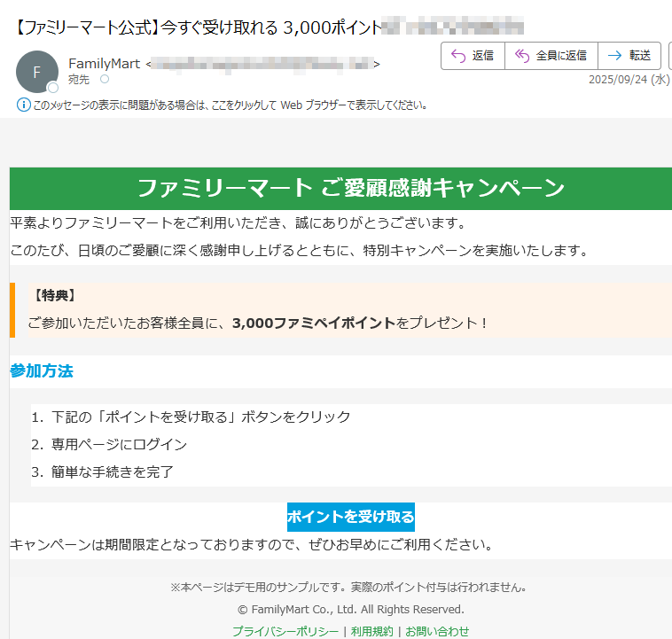Image resolution: width=672 pixels, height=639 pixels.
Task: Click the blue info icon in message bar
Action: point(24,105)
